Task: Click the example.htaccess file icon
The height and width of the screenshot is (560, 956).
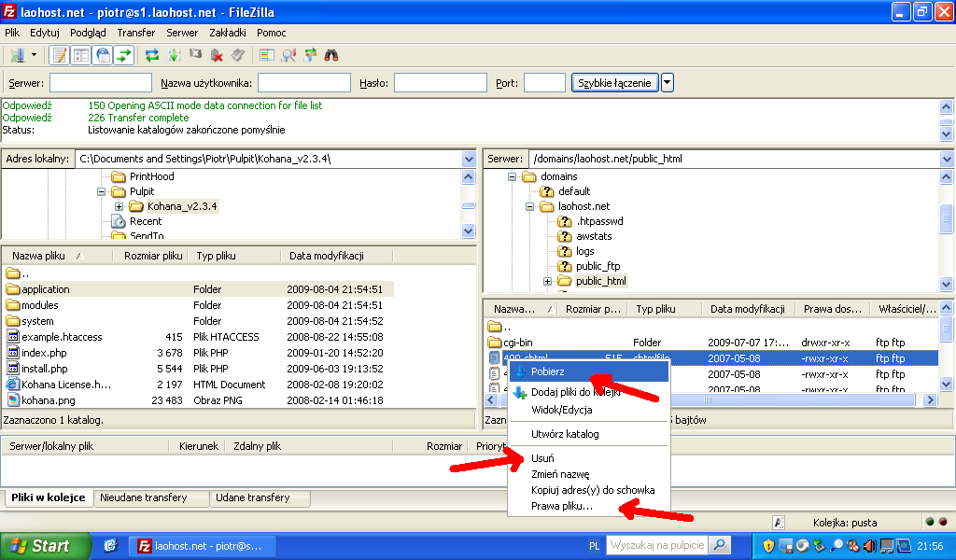Action: point(13,337)
